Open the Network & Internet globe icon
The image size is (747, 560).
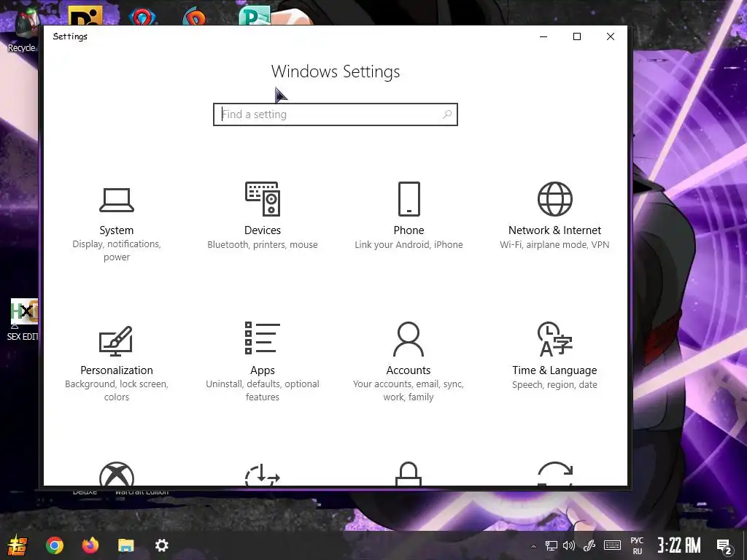(x=554, y=198)
